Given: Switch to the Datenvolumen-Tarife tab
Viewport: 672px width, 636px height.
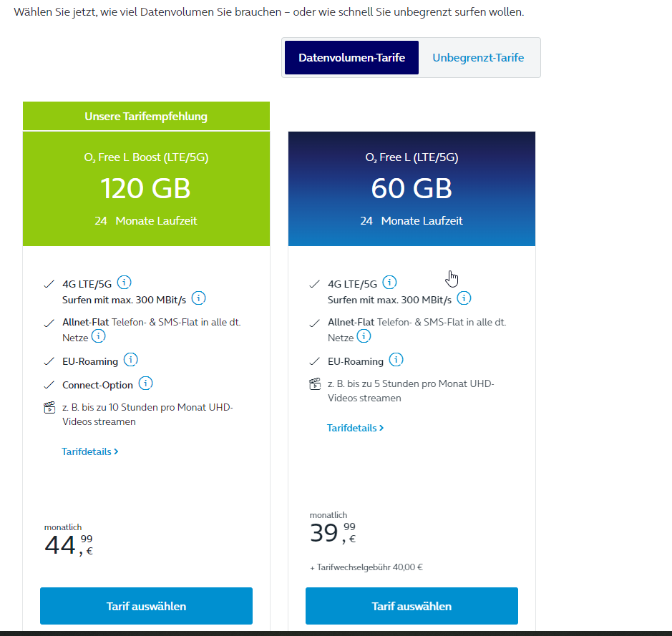Looking at the screenshot, I should pos(351,58).
